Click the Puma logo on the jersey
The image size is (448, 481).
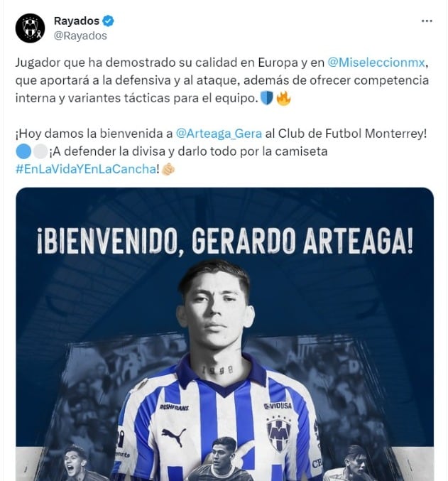(x=173, y=436)
